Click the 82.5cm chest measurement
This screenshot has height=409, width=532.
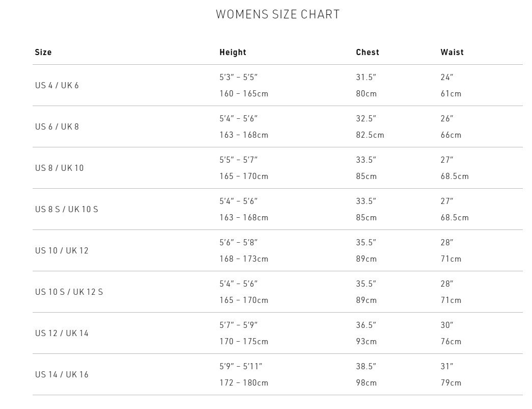tap(370, 135)
